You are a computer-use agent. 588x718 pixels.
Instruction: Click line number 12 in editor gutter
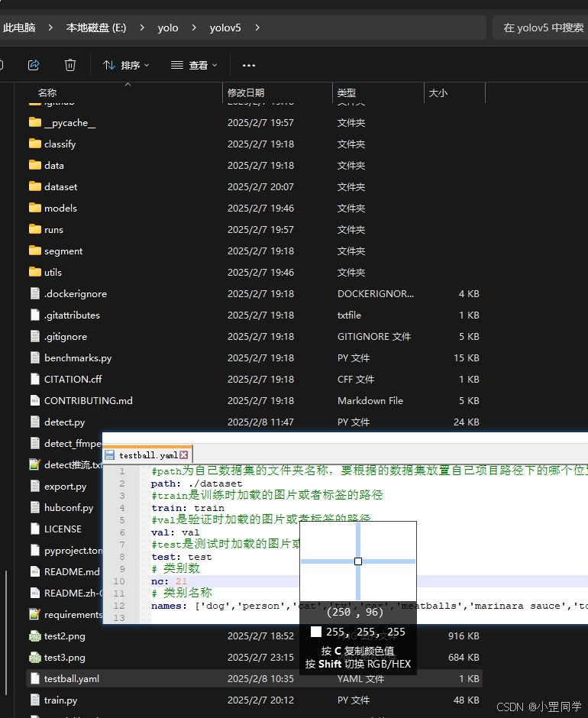pos(119,606)
